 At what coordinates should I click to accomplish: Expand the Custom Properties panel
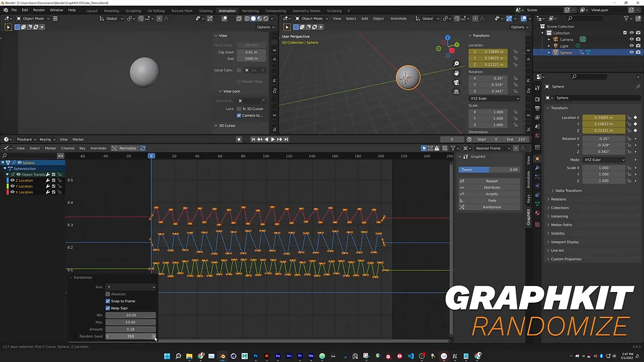566,259
